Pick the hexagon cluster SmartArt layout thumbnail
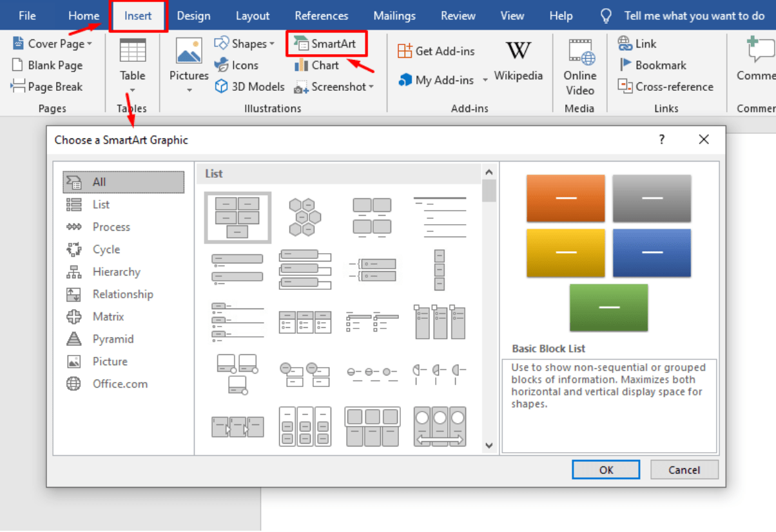Viewport: 776px width, 532px height. (305, 217)
